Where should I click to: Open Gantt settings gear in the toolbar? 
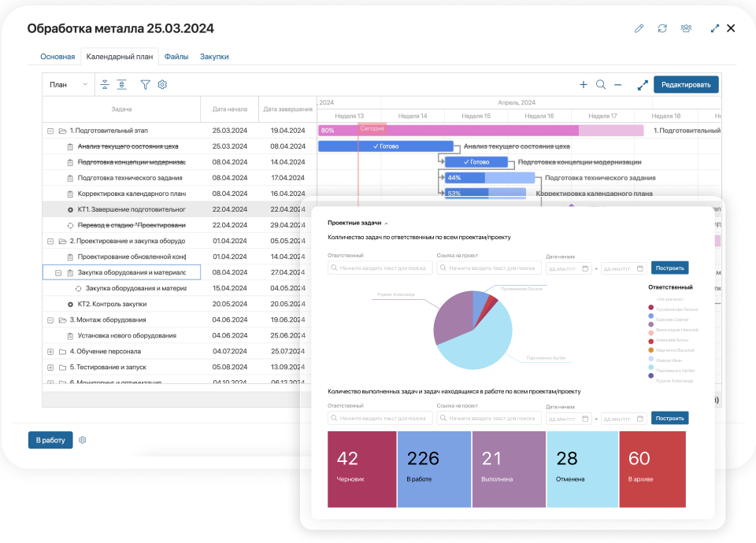[162, 85]
